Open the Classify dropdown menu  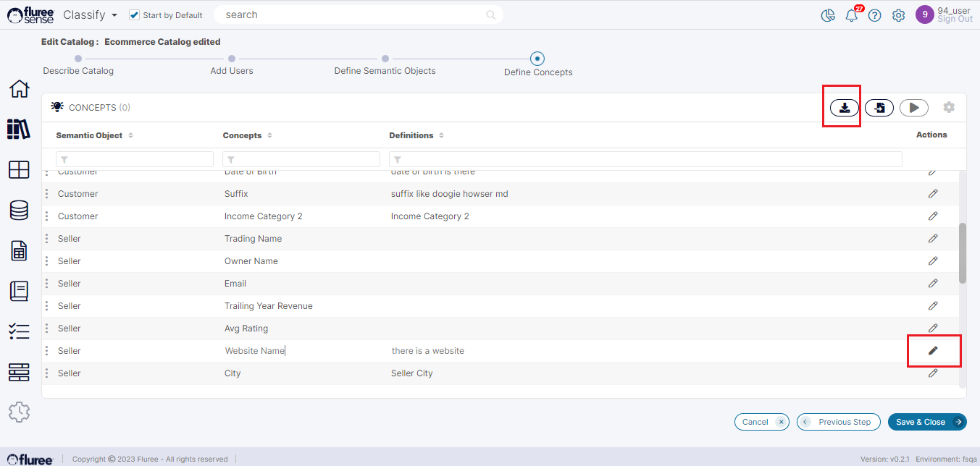click(x=90, y=15)
